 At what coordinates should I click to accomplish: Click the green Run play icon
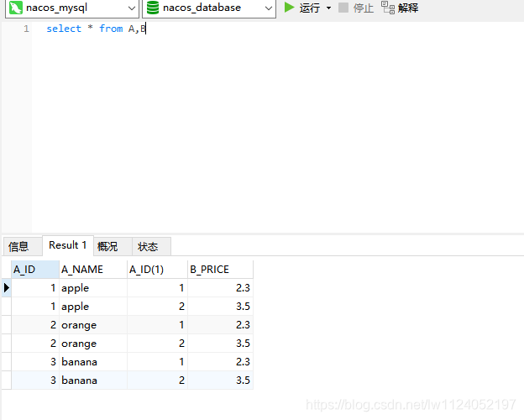289,8
